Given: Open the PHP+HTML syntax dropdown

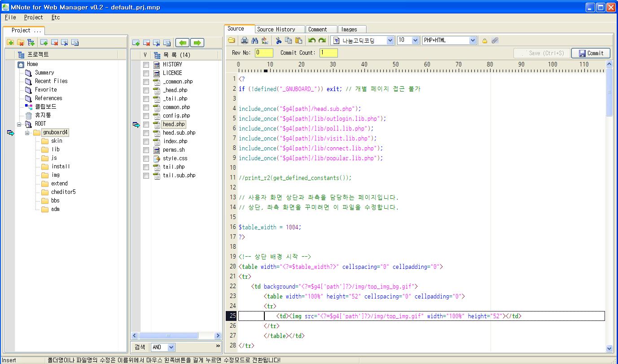Looking at the screenshot, I should [473, 40].
